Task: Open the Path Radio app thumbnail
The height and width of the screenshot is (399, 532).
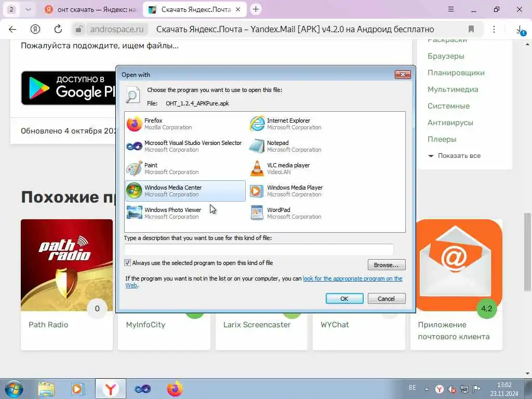Action: pyautogui.click(x=67, y=265)
